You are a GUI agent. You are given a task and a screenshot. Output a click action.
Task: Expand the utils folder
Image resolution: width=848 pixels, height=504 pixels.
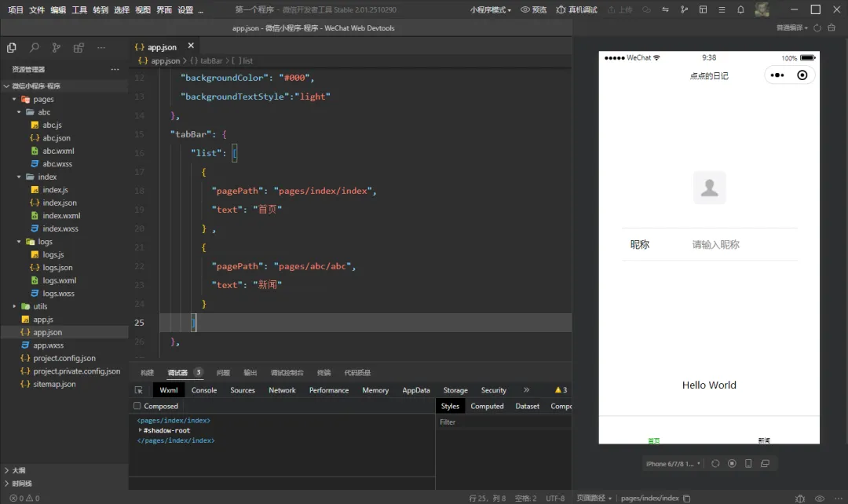tap(14, 306)
